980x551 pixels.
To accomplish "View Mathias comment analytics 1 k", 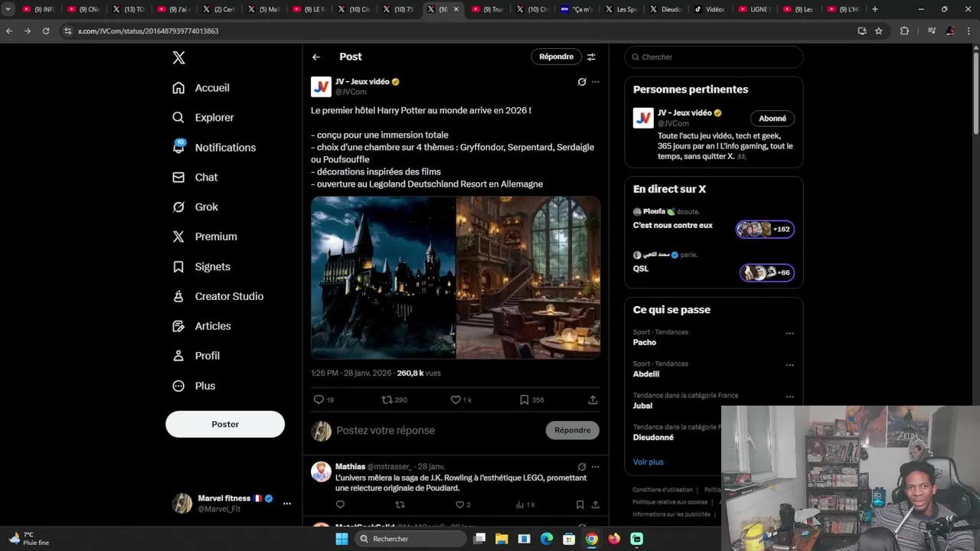I will (x=525, y=505).
